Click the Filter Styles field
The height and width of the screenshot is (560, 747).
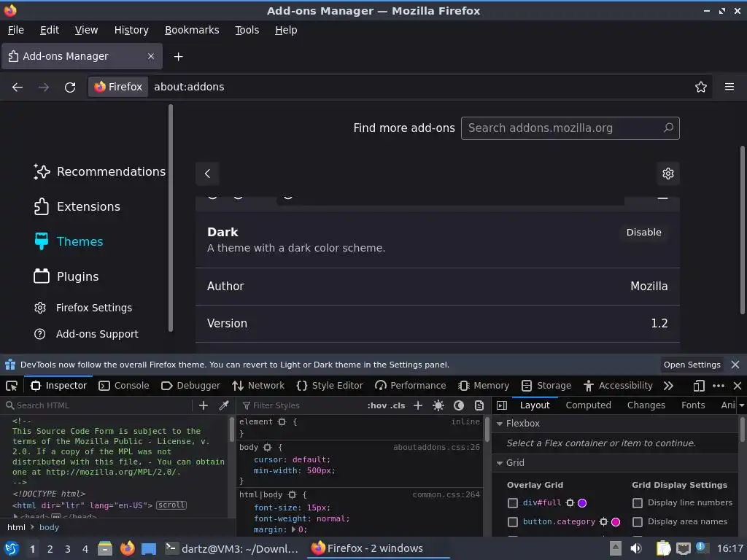(x=300, y=405)
